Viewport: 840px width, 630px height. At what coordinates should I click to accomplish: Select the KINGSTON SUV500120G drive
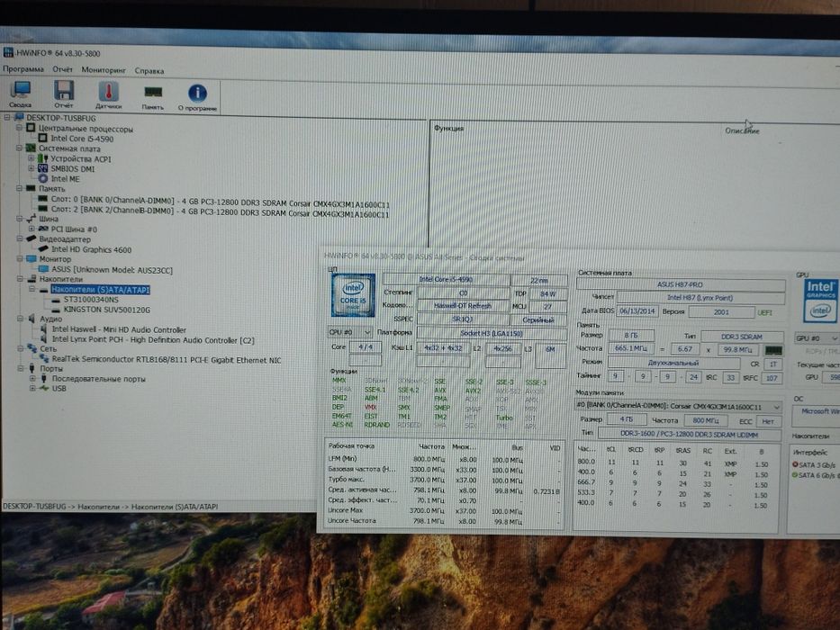[106, 310]
